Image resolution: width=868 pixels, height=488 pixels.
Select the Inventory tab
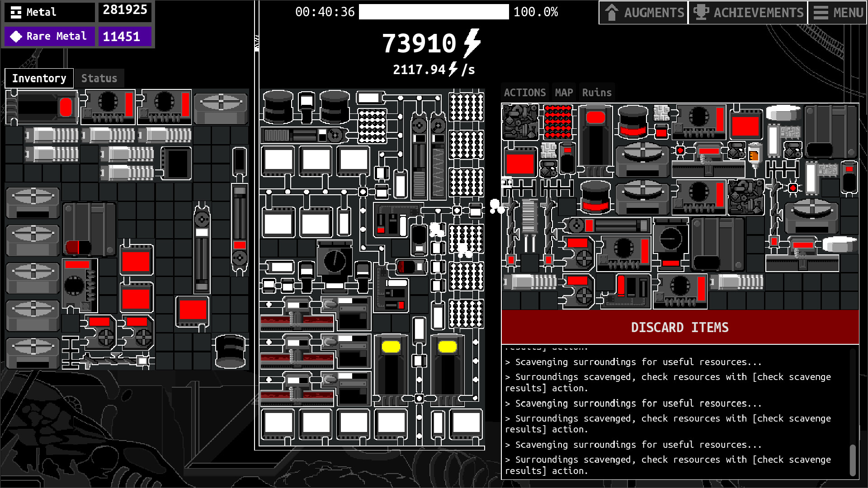tap(39, 78)
